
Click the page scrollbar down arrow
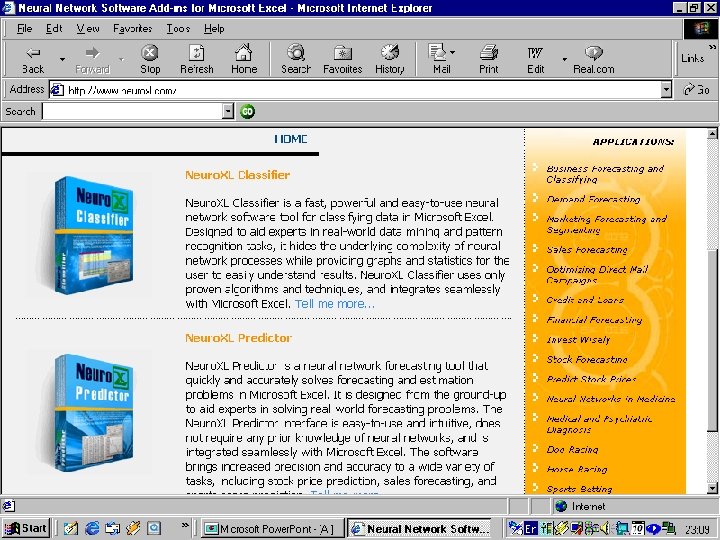click(712, 488)
